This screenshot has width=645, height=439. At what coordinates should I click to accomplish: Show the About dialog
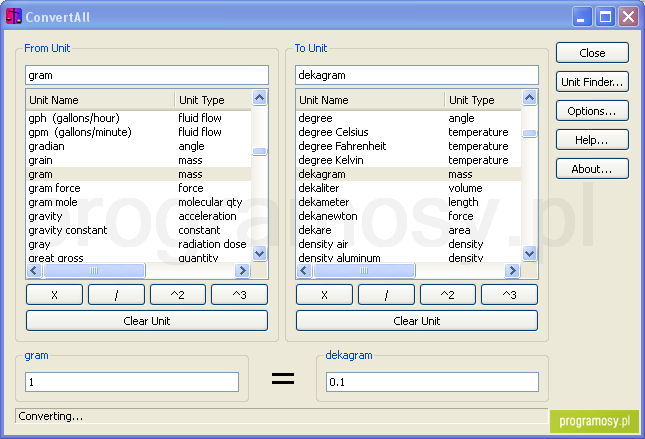click(x=592, y=169)
